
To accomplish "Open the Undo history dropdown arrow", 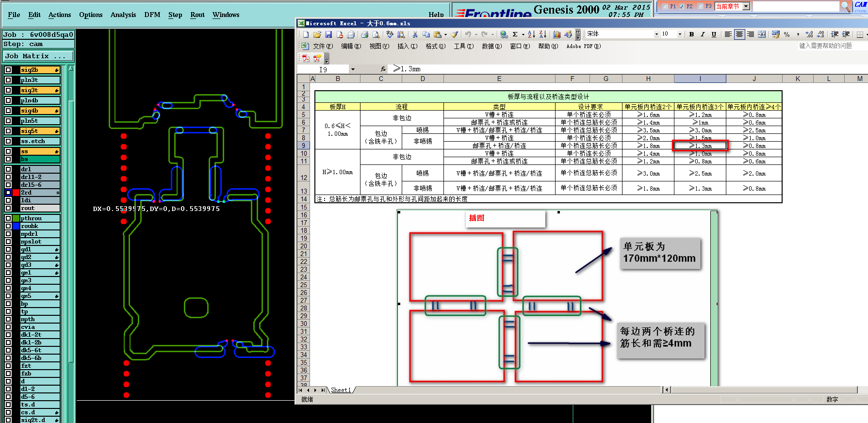I will 476,34.
